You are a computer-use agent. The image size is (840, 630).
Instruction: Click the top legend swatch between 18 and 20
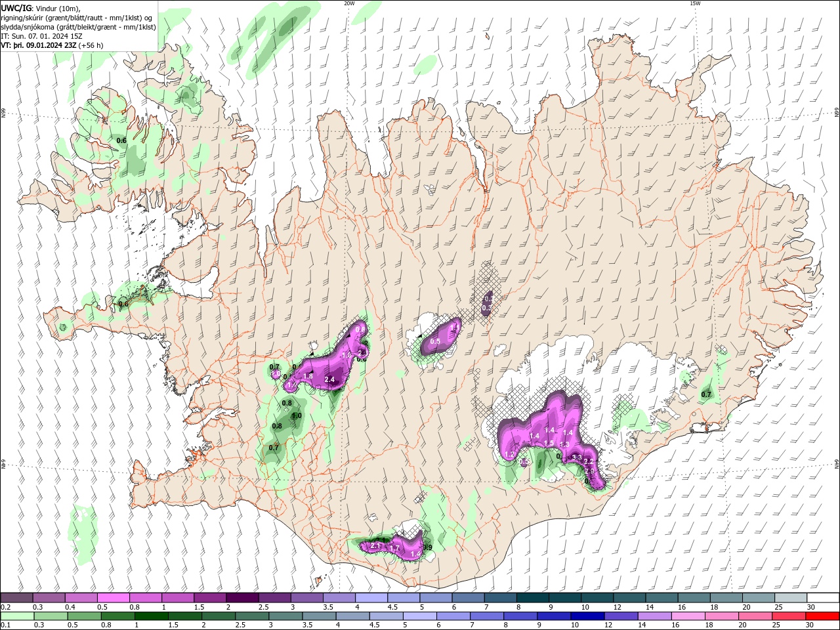724,597
